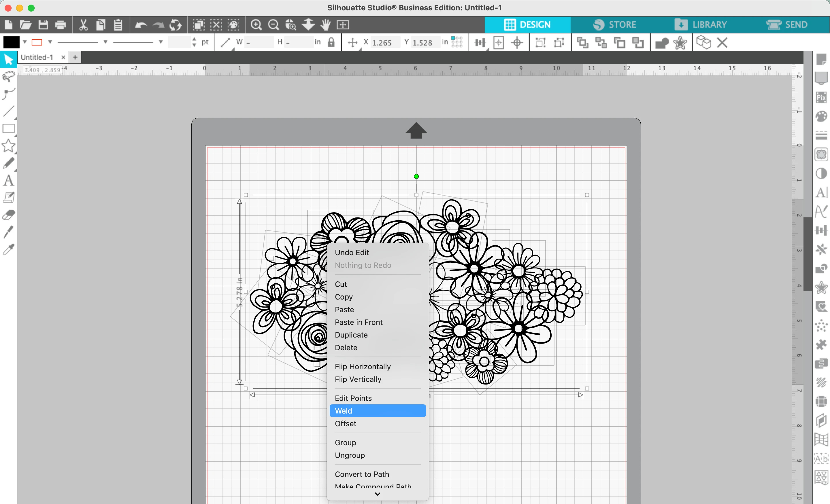Screen dimensions: 830x504
Task: Choose Flip Horizontally in the context menu
Action: [x=377, y=367]
